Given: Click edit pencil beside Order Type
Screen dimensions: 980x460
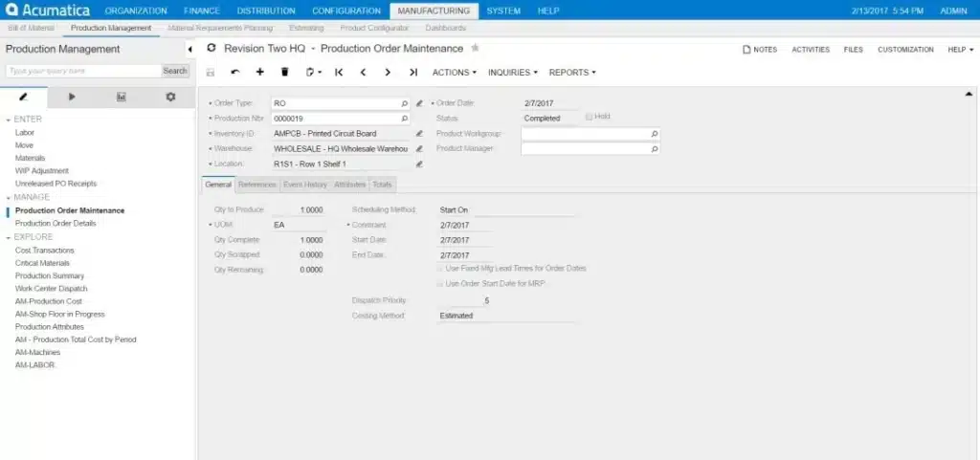Looking at the screenshot, I should 419,103.
